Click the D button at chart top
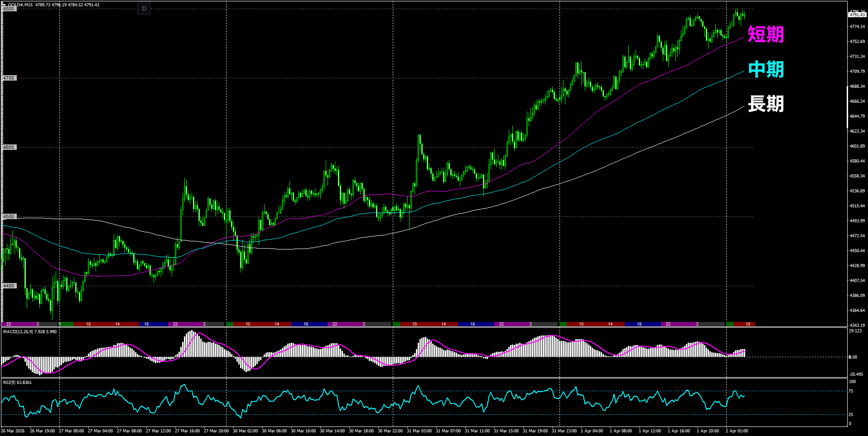868x436 pixels. pos(144,9)
